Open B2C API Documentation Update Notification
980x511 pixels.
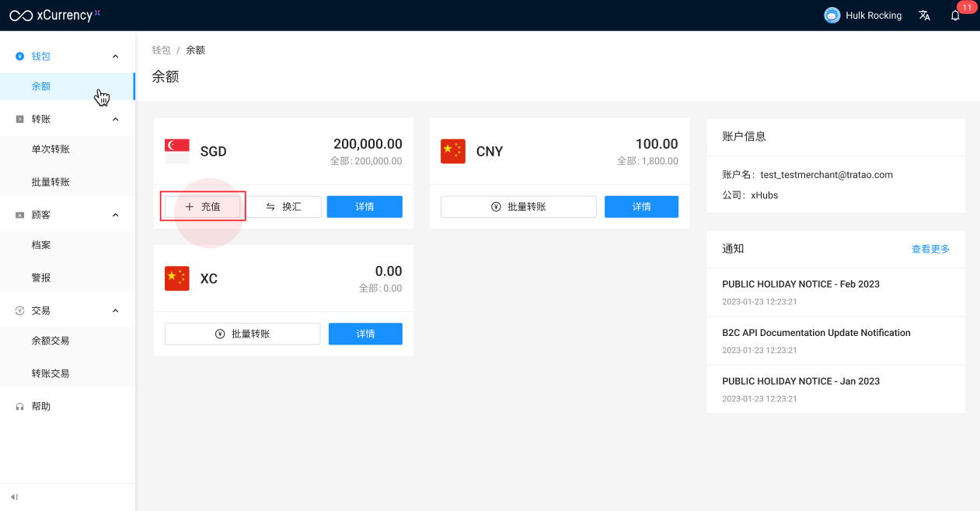(x=816, y=333)
